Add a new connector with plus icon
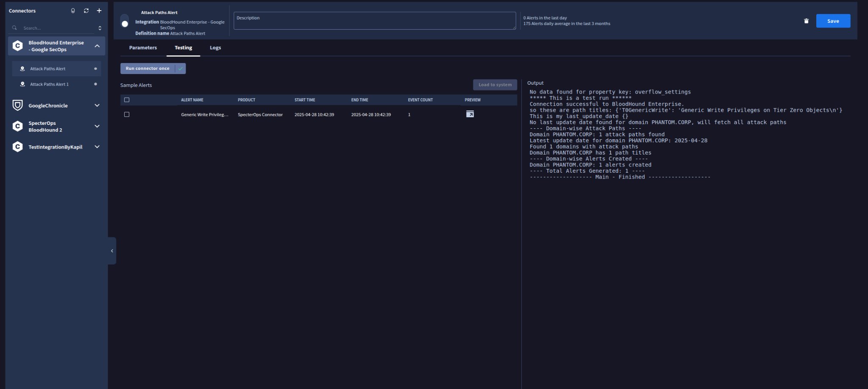868x389 pixels. point(99,11)
